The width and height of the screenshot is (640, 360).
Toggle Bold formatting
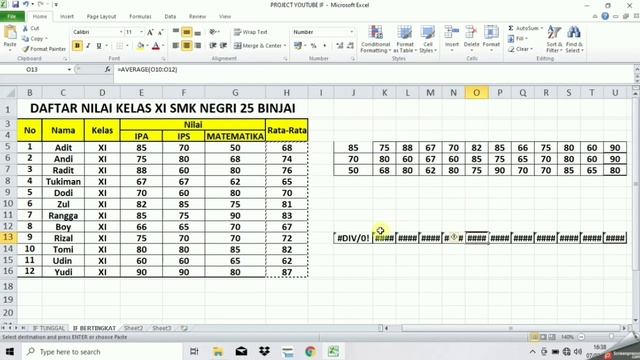click(77, 46)
